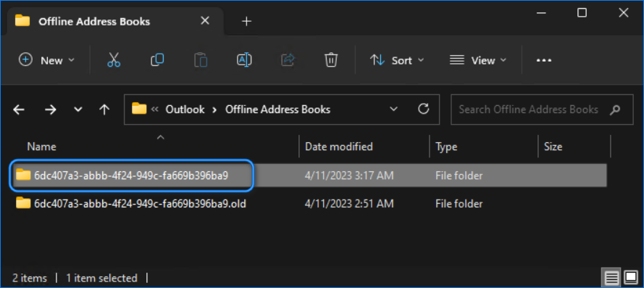644x288 pixels.
Task: Refresh the Offline Address Books folder
Action: pyautogui.click(x=424, y=109)
